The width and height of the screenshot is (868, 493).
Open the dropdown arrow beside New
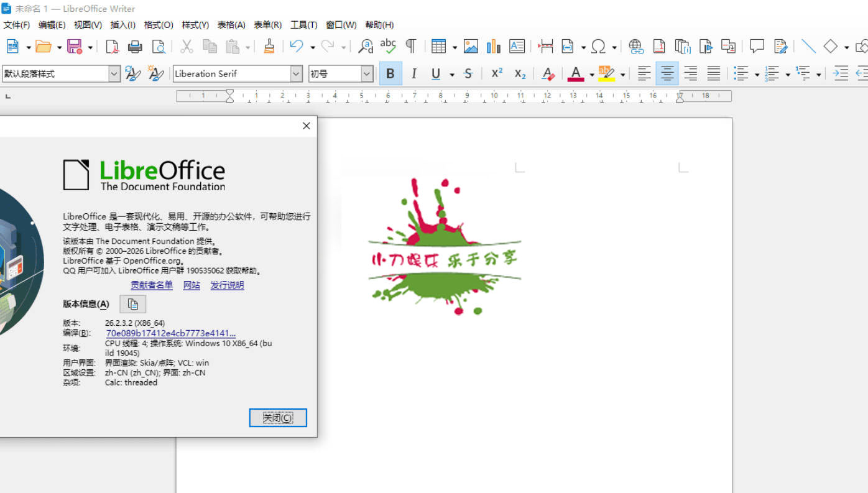29,47
